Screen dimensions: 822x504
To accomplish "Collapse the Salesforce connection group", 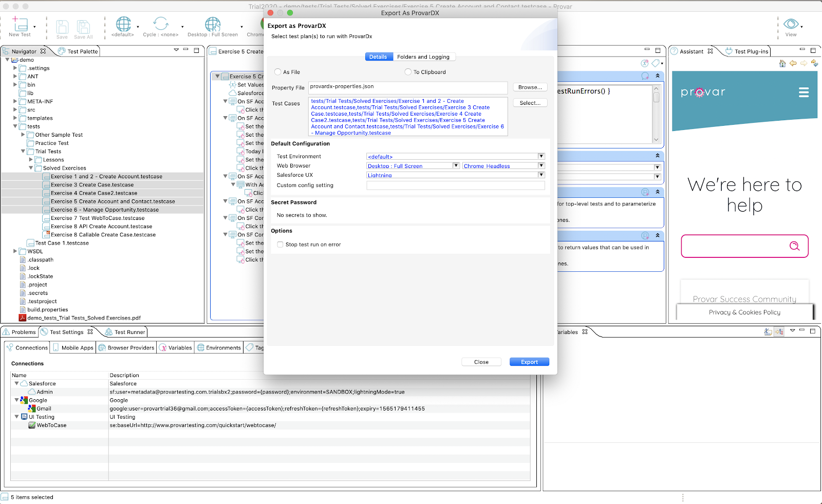I will [x=16, y=383].
